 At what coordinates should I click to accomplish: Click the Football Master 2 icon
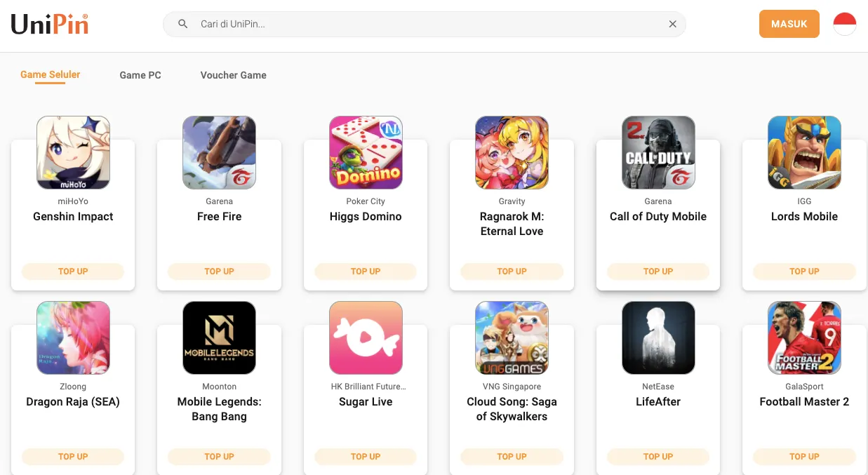[804, 337]
